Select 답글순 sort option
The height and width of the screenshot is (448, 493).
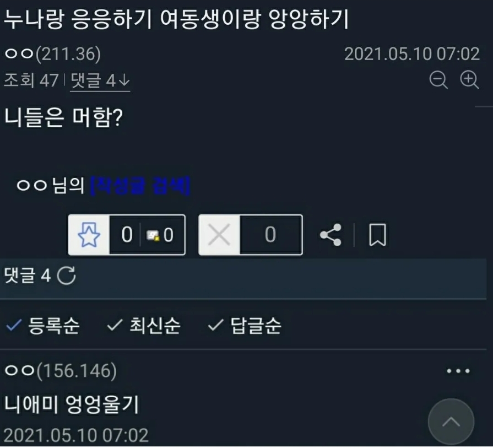pyautogui.click(x=245, y=325)
